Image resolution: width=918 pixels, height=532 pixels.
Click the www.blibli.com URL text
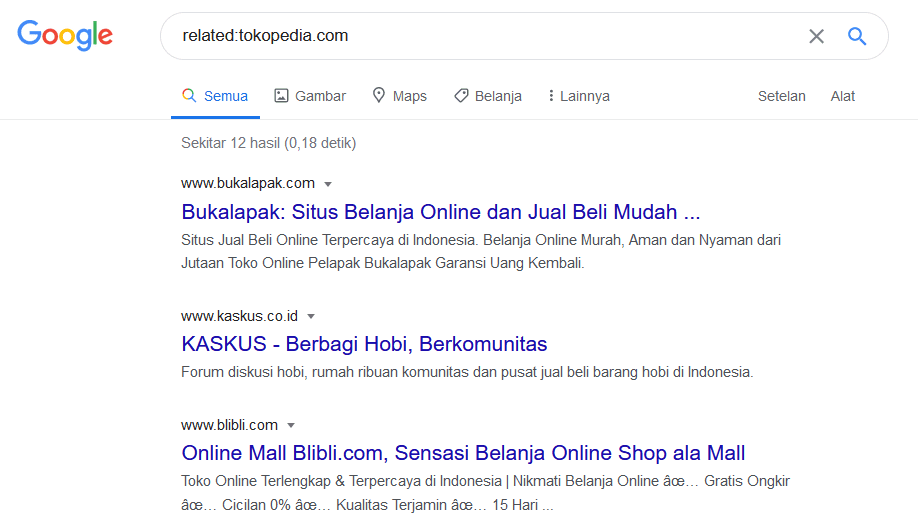[230, 425]
